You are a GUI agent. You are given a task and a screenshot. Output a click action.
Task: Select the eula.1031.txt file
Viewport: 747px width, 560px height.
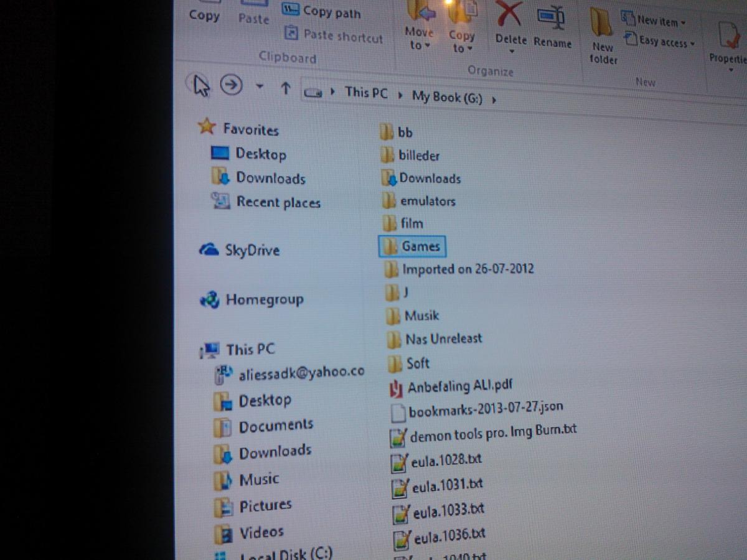point(438,485)
